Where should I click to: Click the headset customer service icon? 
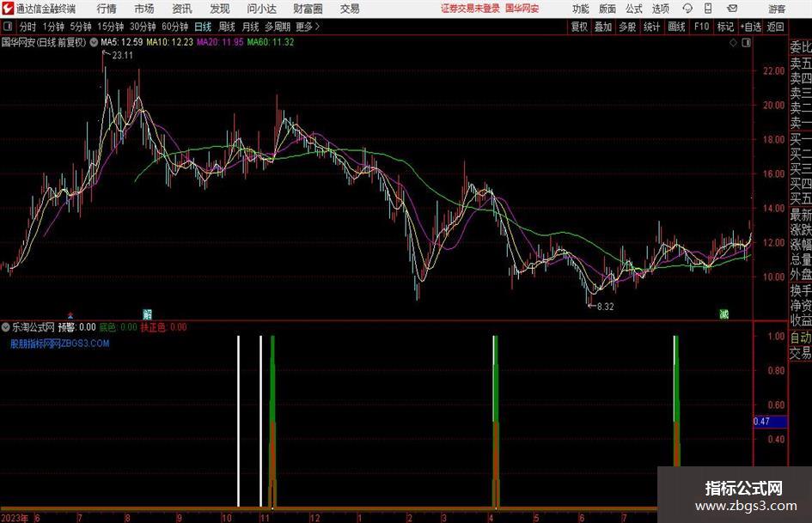pyautogui.click(x=687, y=9)
